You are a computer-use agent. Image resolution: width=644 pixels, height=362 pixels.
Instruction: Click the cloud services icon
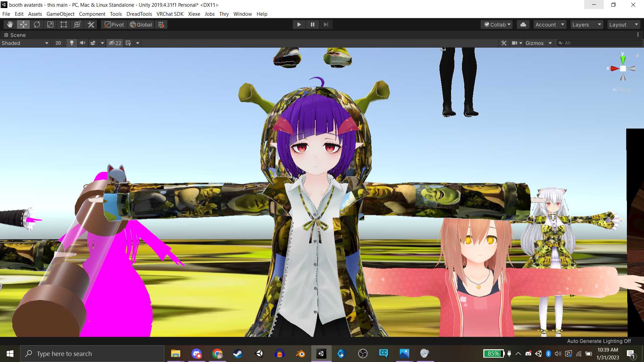(523, 24)
